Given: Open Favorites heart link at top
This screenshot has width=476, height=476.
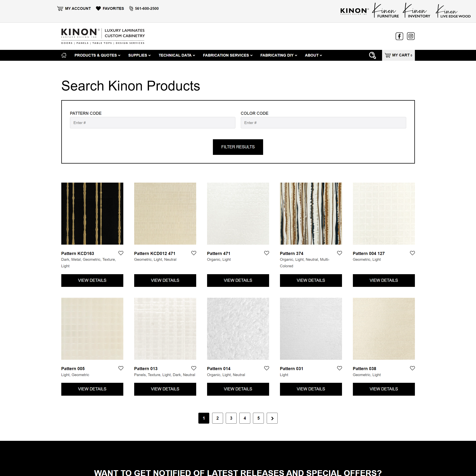Looking at the screenshot, I should tap(110, 8).
